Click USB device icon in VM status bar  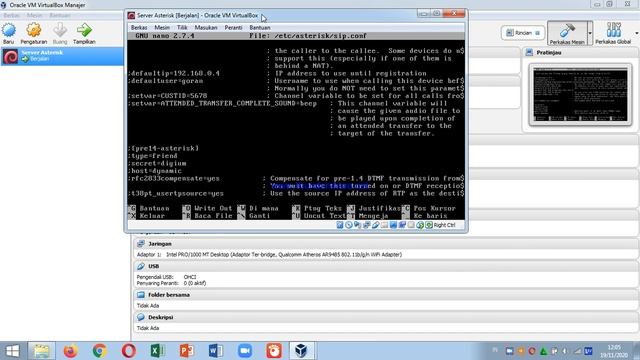tap(376, 225)
